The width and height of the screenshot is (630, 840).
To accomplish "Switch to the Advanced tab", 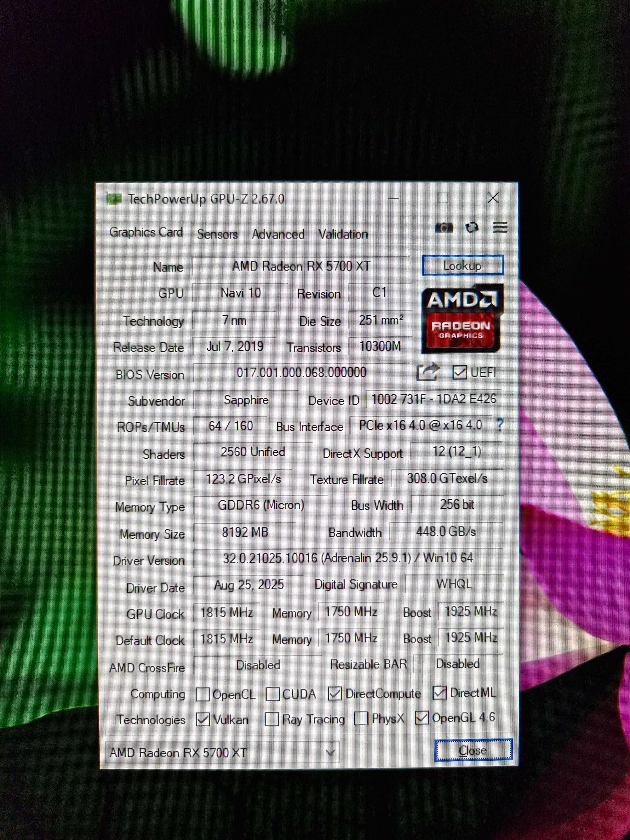I will pyautogui.click(x=278, y=234).
